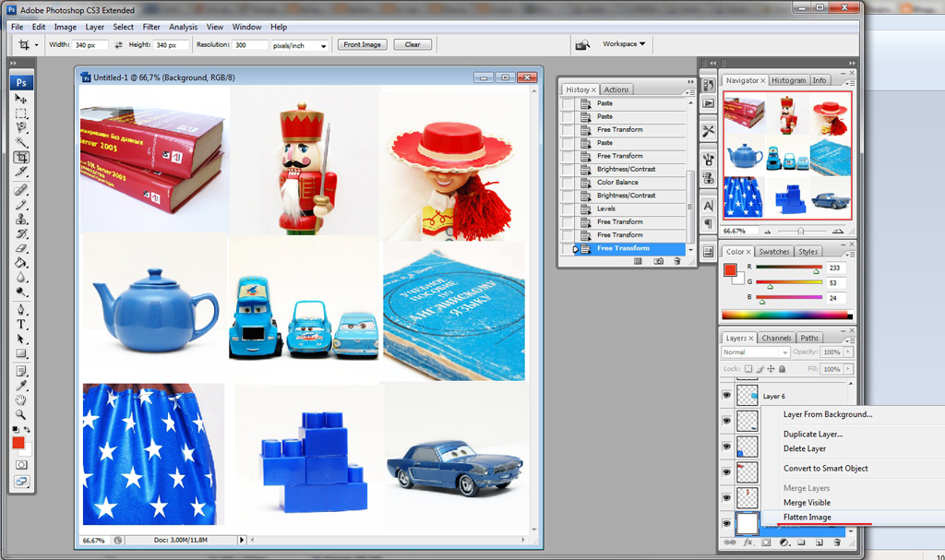This screenshot has height=560, width=945.
Task: Select the Rectangle shape tool
Action: pos(21,353)
